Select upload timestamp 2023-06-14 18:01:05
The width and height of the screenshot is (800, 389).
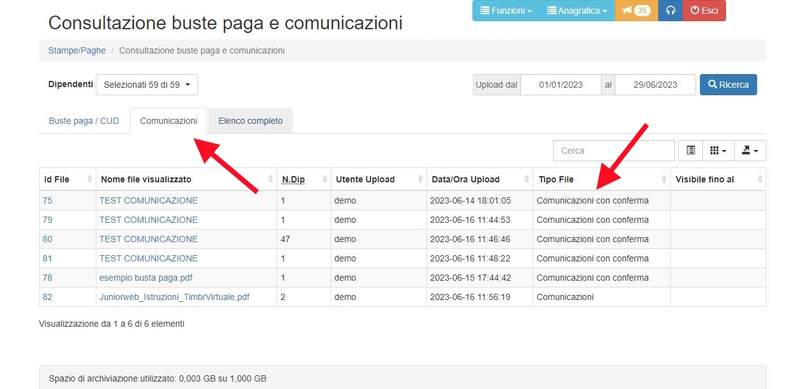pos(470,201)
